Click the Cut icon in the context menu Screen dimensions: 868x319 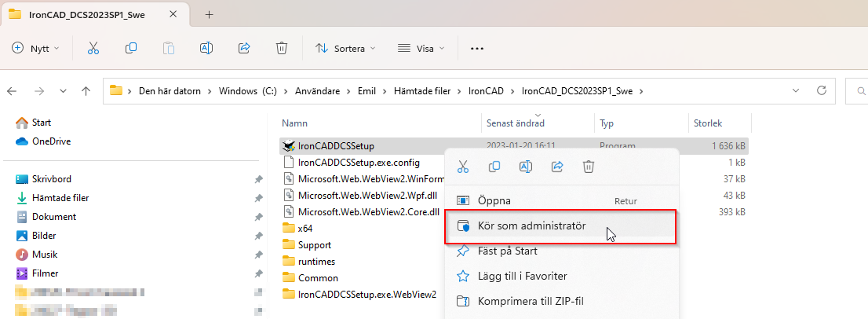tap(463, 167)
